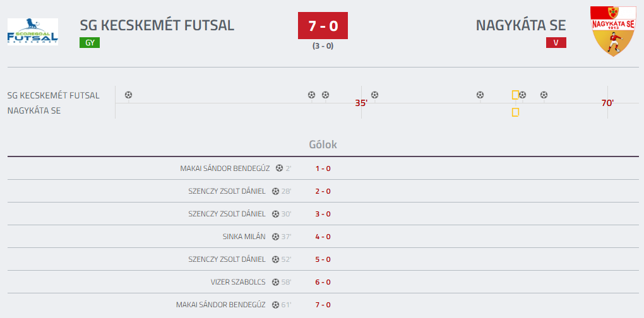
Task: Click the 6 - 0 score in the goal list
Action: coord(323,282)
